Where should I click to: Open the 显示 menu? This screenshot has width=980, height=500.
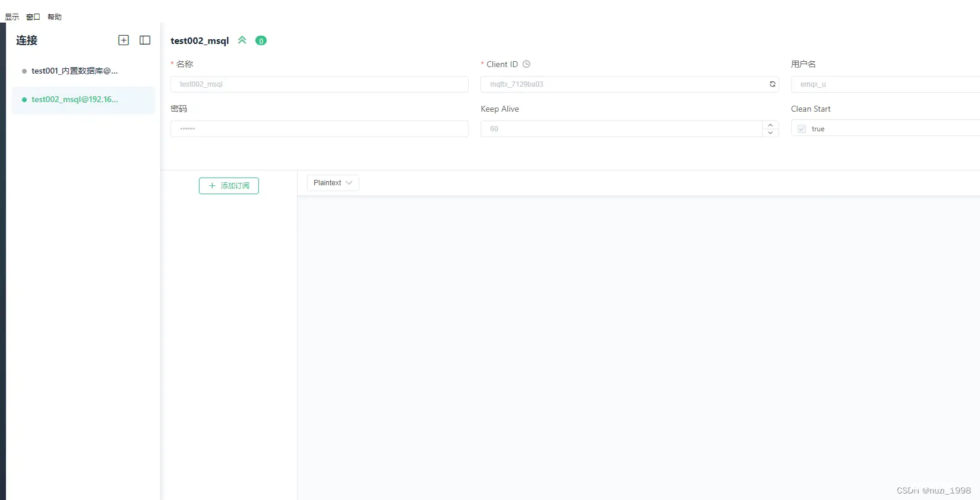pyautogui.click(x=12, y=17)
